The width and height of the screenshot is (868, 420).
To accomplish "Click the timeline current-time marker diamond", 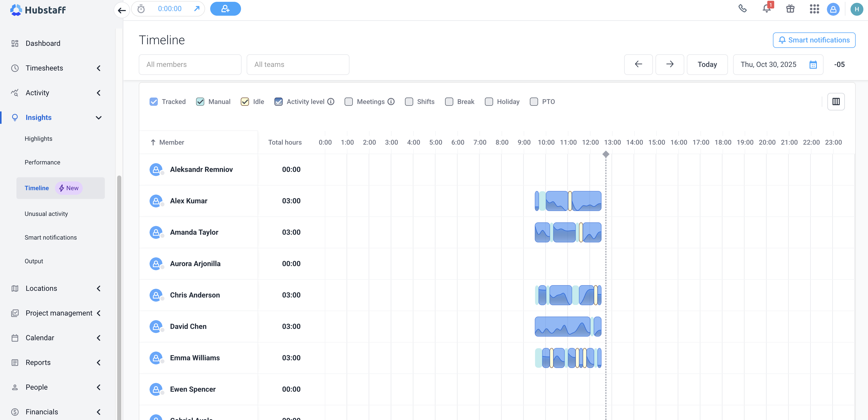I will (606, 154).
